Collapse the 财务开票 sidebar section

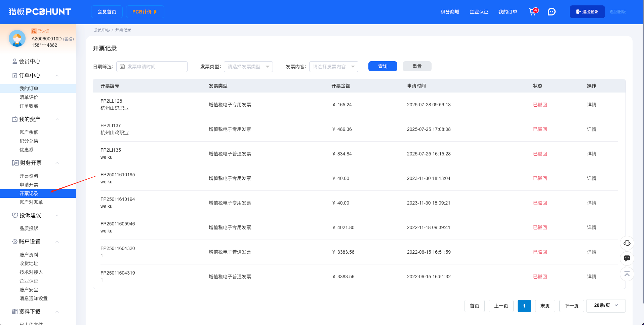pyautogui.click(x=57, y=163)
